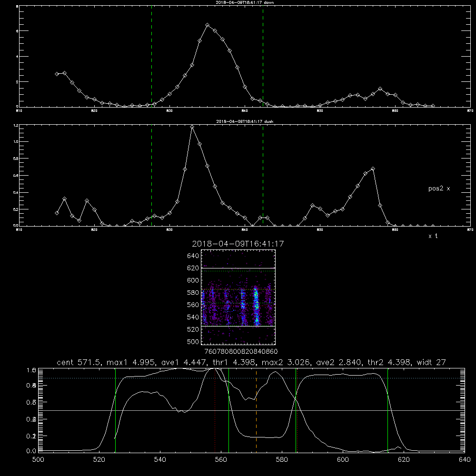
Task: Click the last dawn data point near 865
Action: (433, 106)
